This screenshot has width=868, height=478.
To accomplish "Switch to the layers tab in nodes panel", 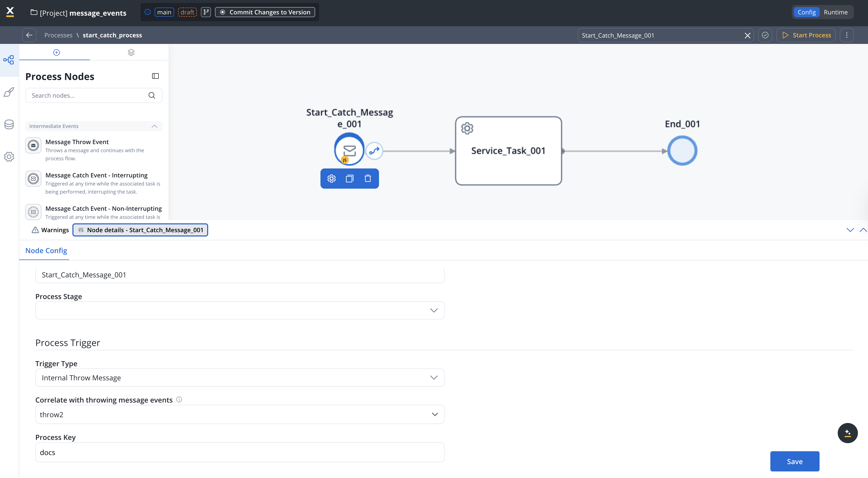I will coord(131,52).
